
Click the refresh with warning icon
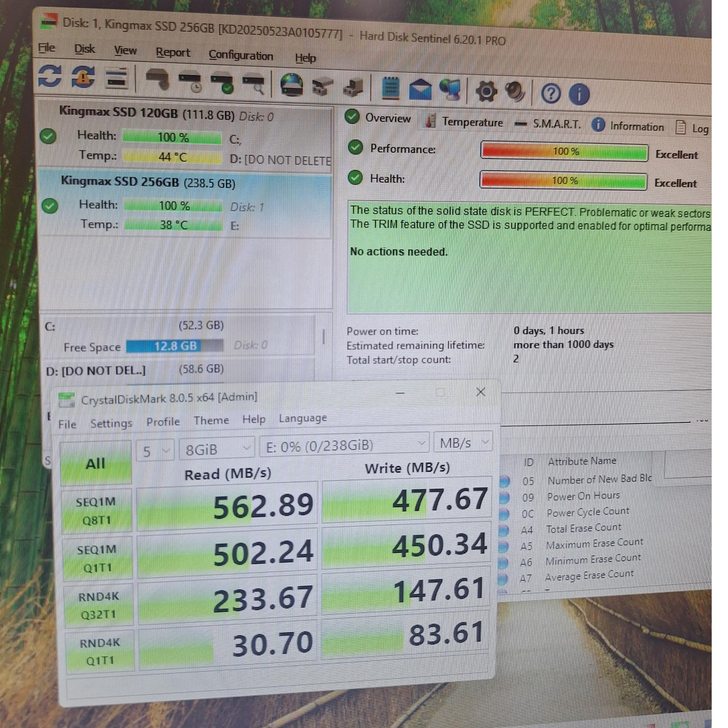point(83,77)
